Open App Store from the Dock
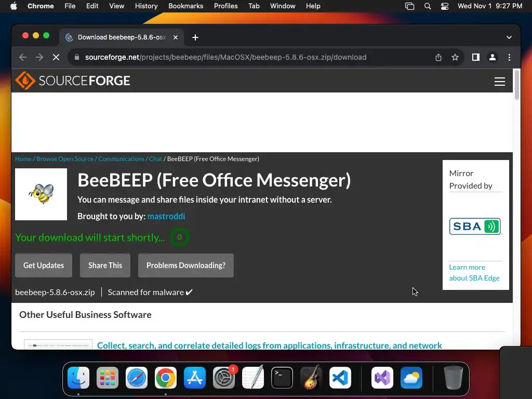Viewport: 532px width, 399px height. pos(195,378)
